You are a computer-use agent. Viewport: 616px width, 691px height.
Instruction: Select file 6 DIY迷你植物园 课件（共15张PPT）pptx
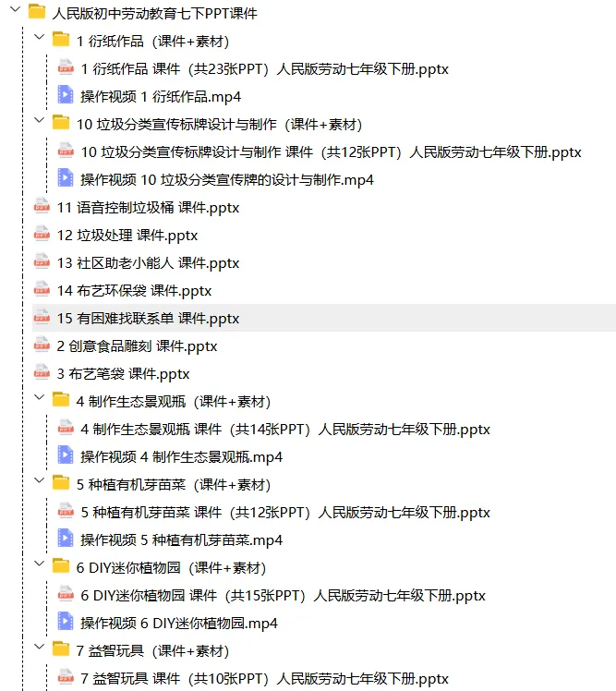[x=283, y=595]
